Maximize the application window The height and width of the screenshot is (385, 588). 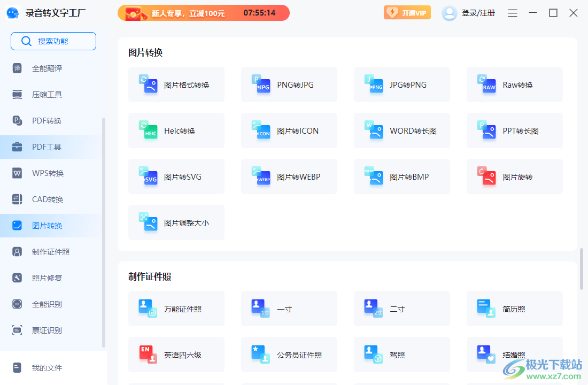click(553, 13)
